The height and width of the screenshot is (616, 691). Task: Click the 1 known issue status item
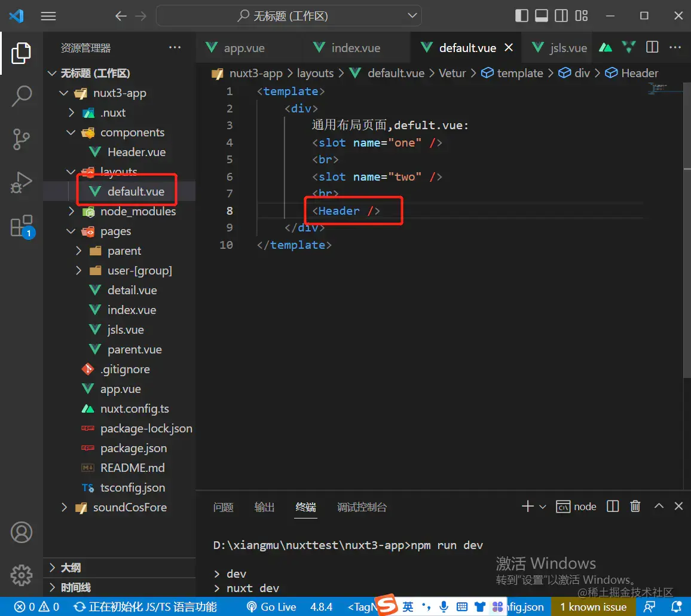click(x=593, y=607)
